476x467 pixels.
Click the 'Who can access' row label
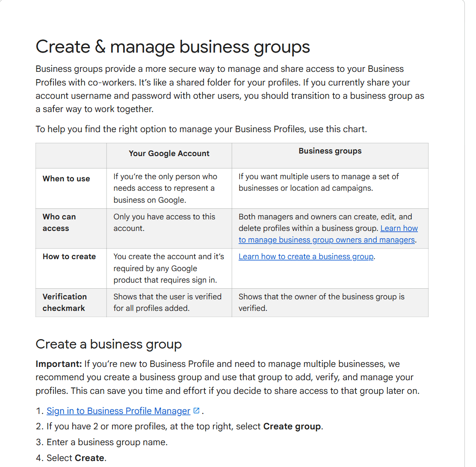pyautogui.click(x=59, y=222)
